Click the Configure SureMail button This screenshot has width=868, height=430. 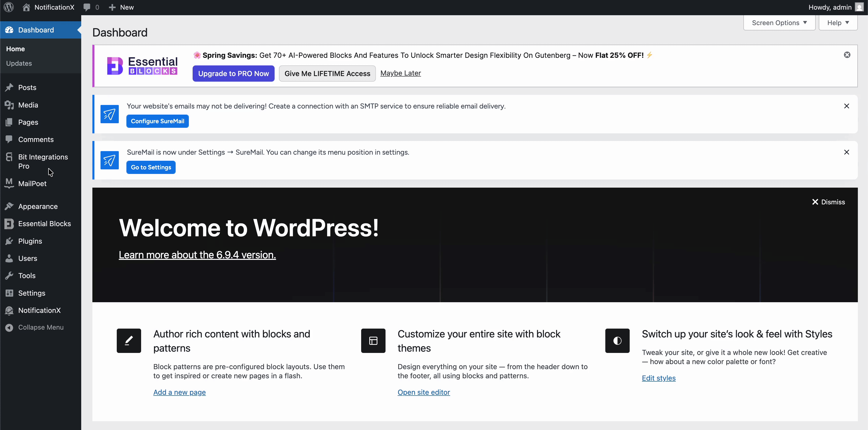click(x=157, y=121)
